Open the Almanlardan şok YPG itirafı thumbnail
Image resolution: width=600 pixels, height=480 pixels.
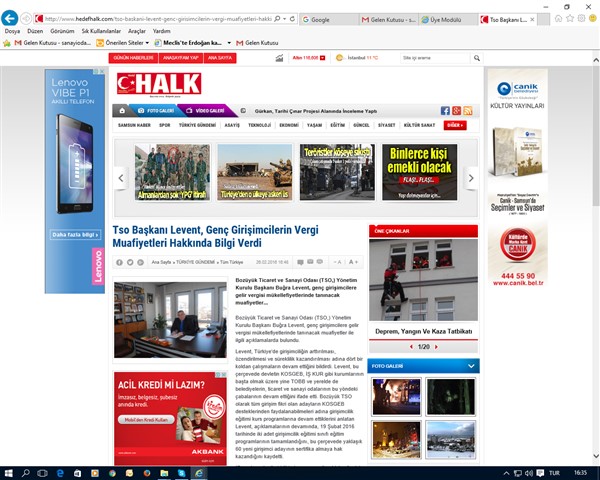[x=172, y=172]
